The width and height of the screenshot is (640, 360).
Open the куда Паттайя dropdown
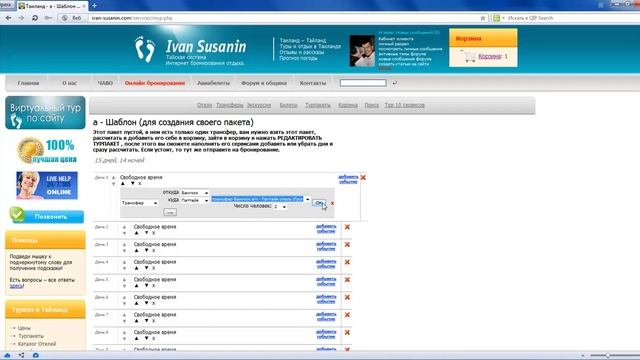point(195,200)
